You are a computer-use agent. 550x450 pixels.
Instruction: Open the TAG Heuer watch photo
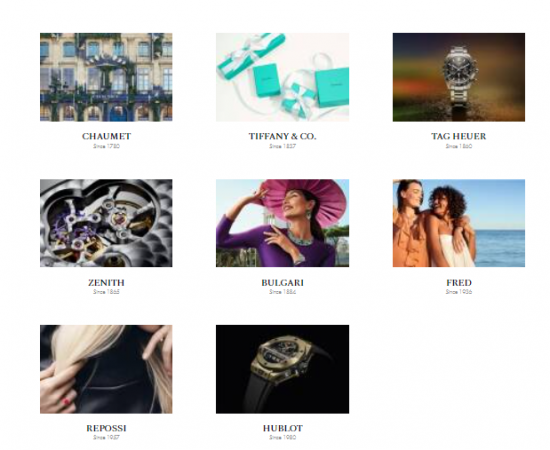click(x=459, y=77)
